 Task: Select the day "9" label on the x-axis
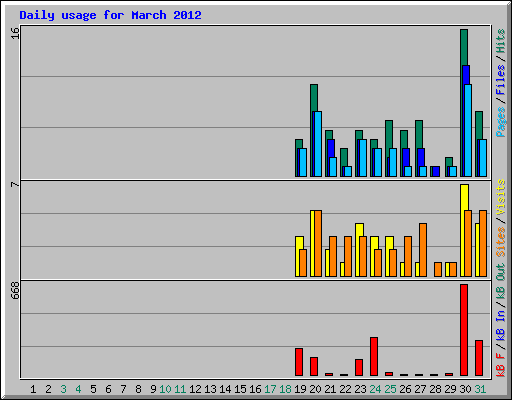pos(153,389)
